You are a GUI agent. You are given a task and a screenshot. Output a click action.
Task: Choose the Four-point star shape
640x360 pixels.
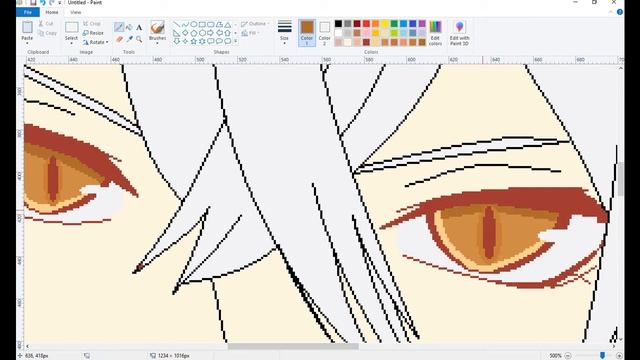point(185,41)
